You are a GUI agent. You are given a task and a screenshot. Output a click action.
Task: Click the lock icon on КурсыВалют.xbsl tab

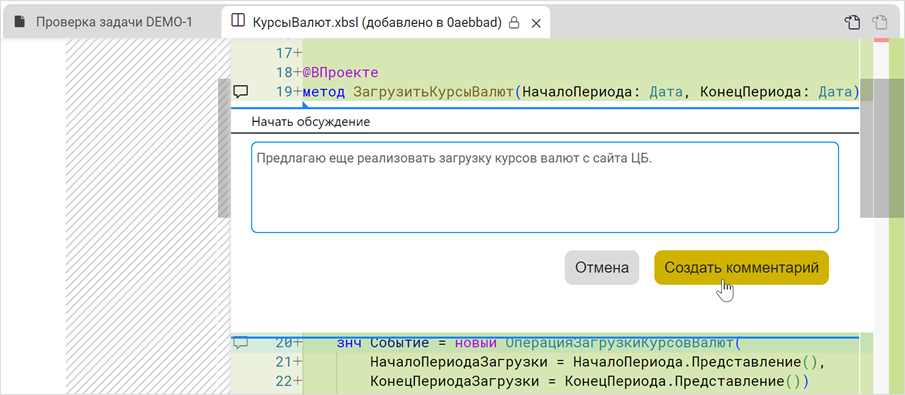tap(514, 23)
